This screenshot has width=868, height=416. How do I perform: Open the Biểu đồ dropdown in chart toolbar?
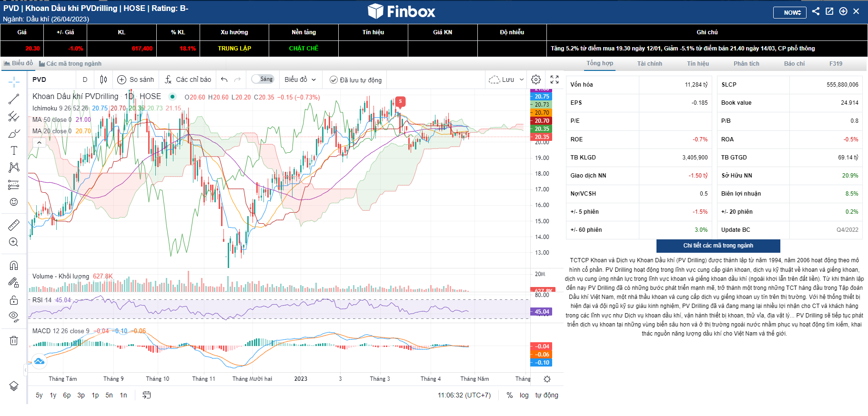[x=300, y=79]
